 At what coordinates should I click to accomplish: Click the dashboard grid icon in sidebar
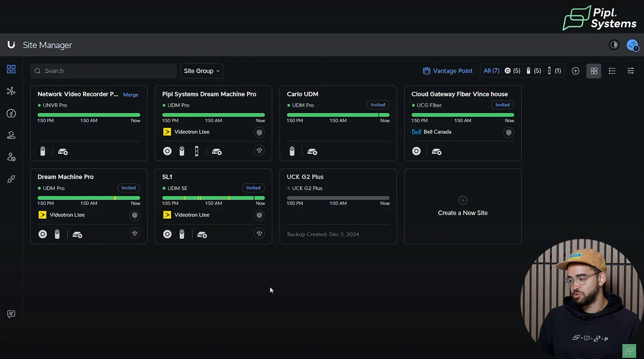(11, 69)
